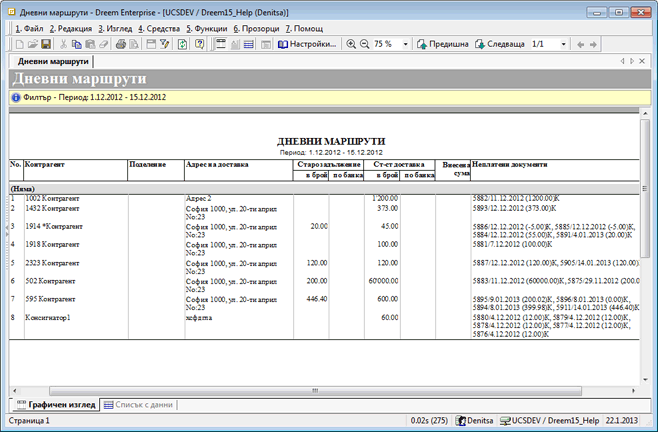Zoom out with magnifier minus icon

(364, 44)
